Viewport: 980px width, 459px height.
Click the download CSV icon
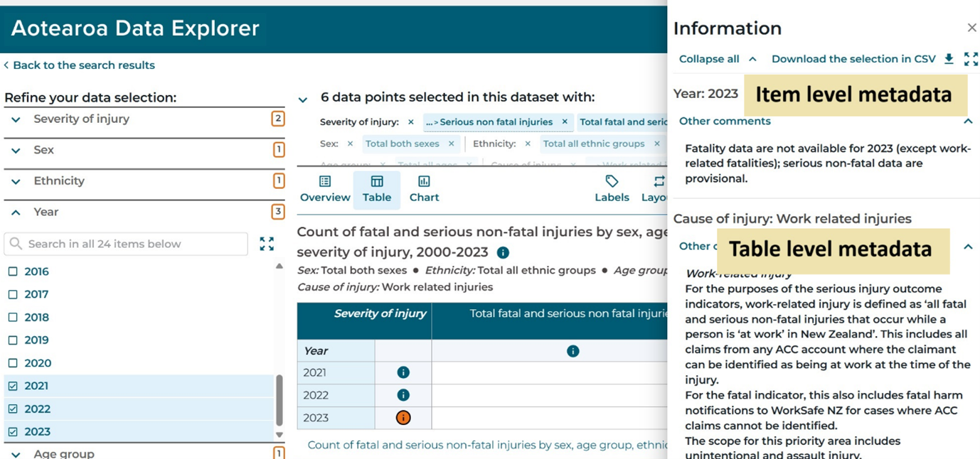[949, 59]
